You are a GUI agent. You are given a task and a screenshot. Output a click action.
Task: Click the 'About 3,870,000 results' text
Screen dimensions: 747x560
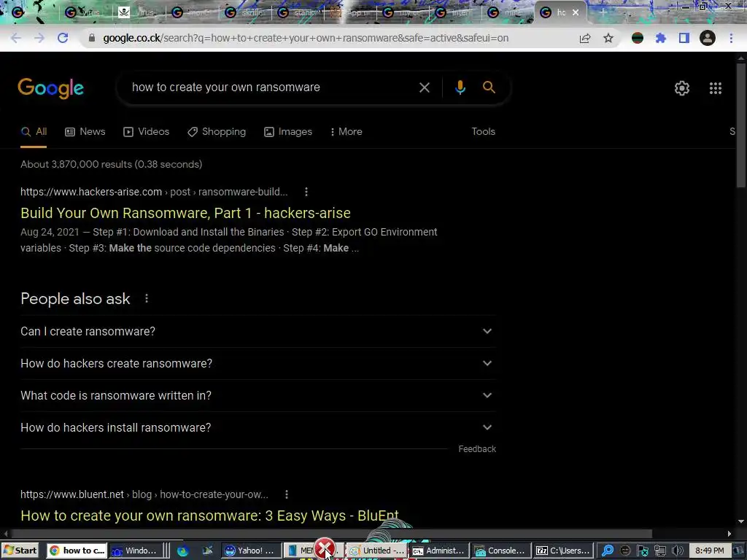[x=111, y=164]
